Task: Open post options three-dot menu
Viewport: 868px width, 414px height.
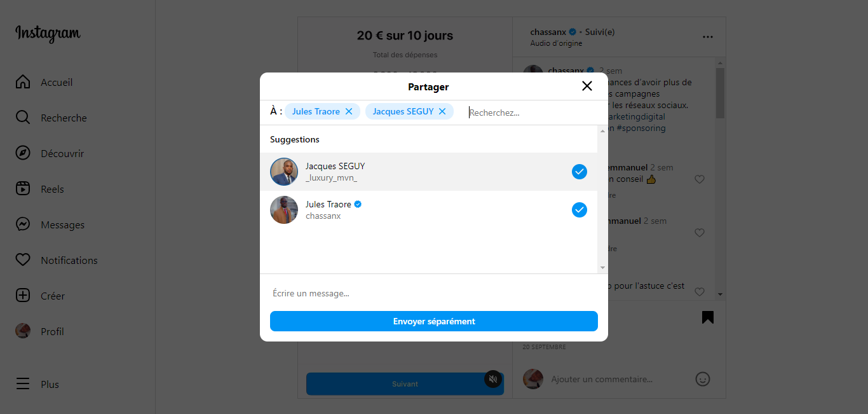Action: 707,37
